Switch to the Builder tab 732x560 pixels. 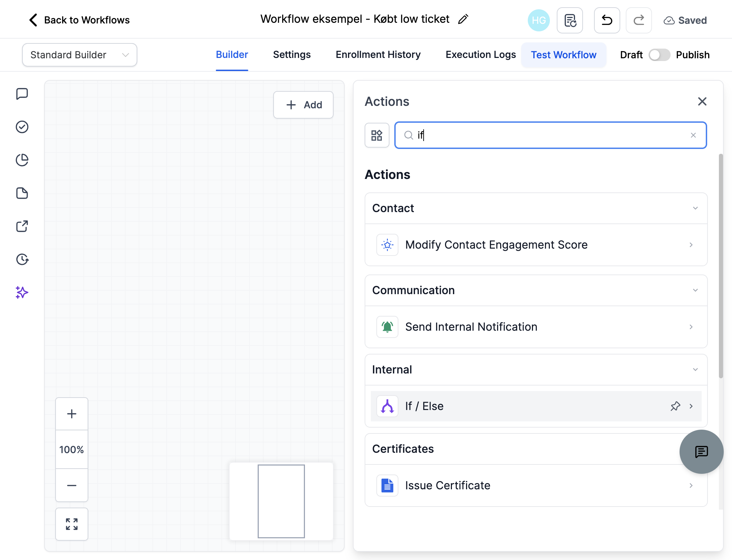pyautogui.click(x=232, y=55)
